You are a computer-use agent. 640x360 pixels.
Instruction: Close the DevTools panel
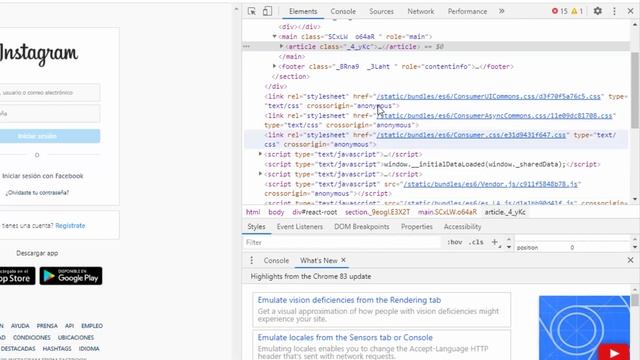click(x=631, y=11)
